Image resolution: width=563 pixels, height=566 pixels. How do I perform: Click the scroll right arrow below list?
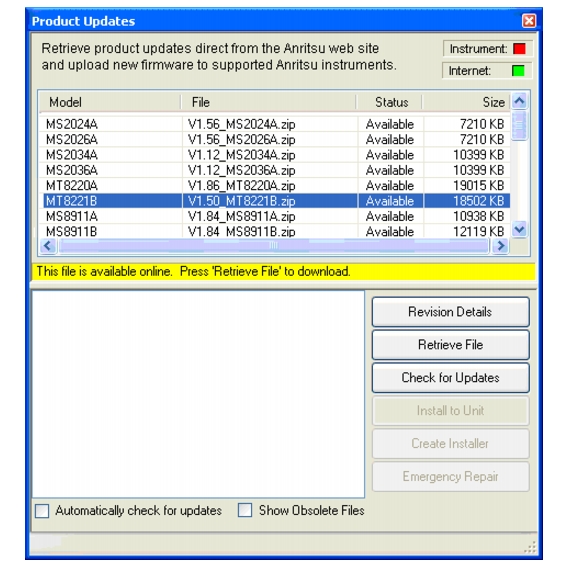[x=500, y=246]
